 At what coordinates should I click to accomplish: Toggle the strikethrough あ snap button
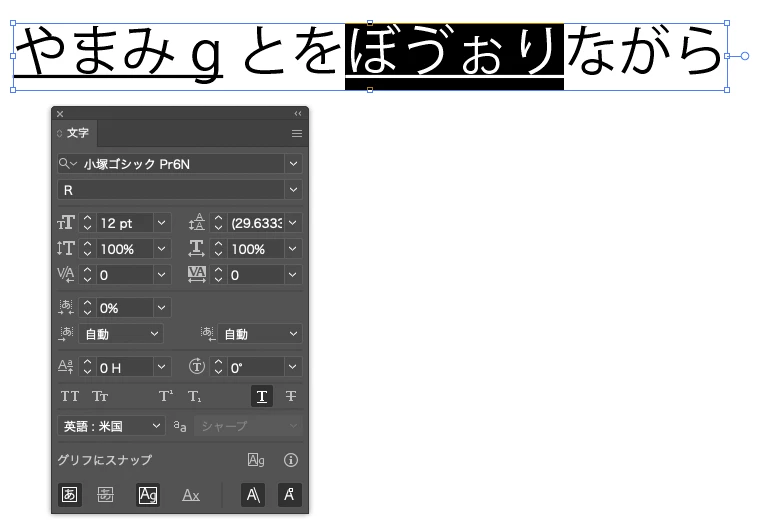click(x=105, y=495)
